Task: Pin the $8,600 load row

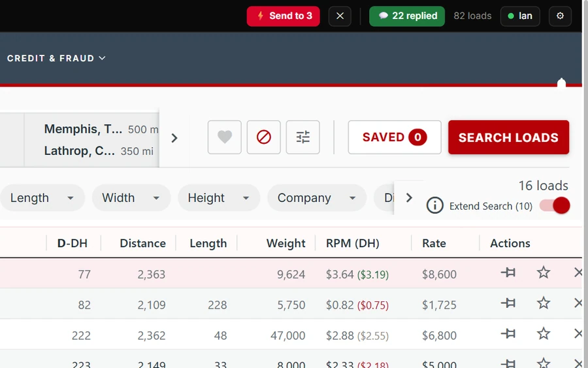Action: (508, 273)
